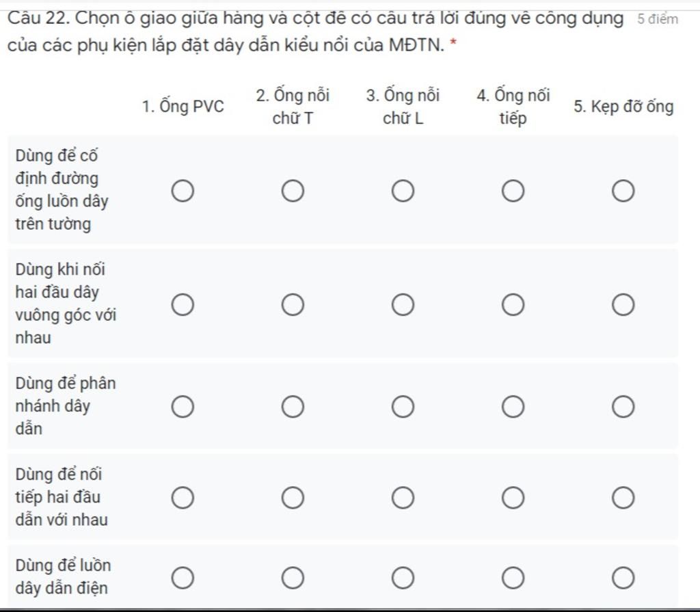The width and height of the screenshot is (700, 612).
Task: Select Ống nối tiếp for nối tiếp hai đầu row
Action: (513, 498)
